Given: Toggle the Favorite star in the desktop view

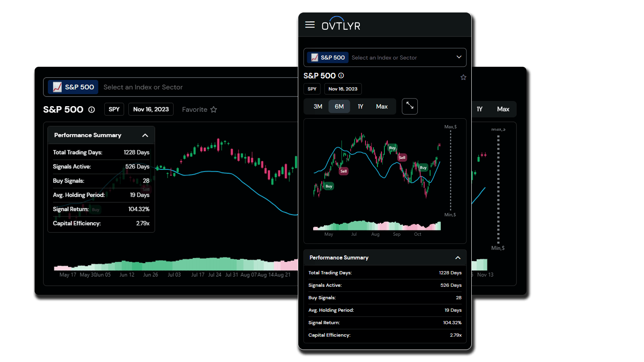Looking at the screenshot, I should point(214,109).
